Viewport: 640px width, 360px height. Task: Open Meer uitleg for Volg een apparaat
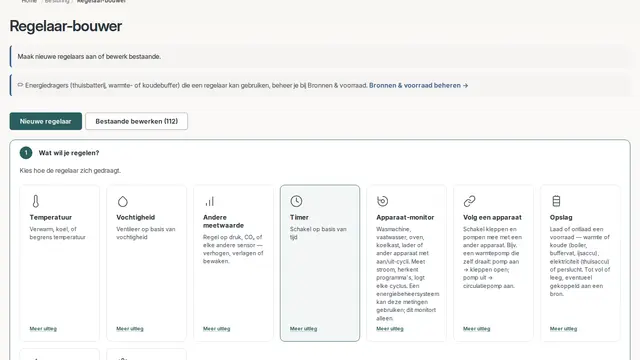click(x=477, y=329)
